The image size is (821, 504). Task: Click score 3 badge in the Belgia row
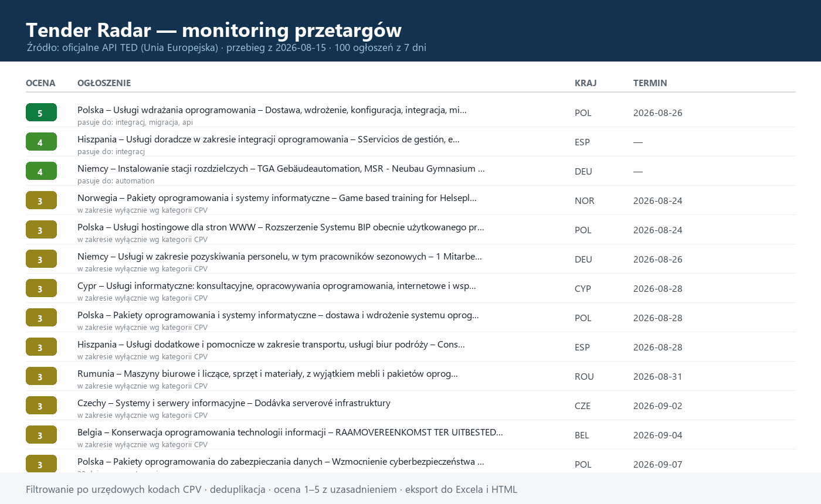coord(41,435)
